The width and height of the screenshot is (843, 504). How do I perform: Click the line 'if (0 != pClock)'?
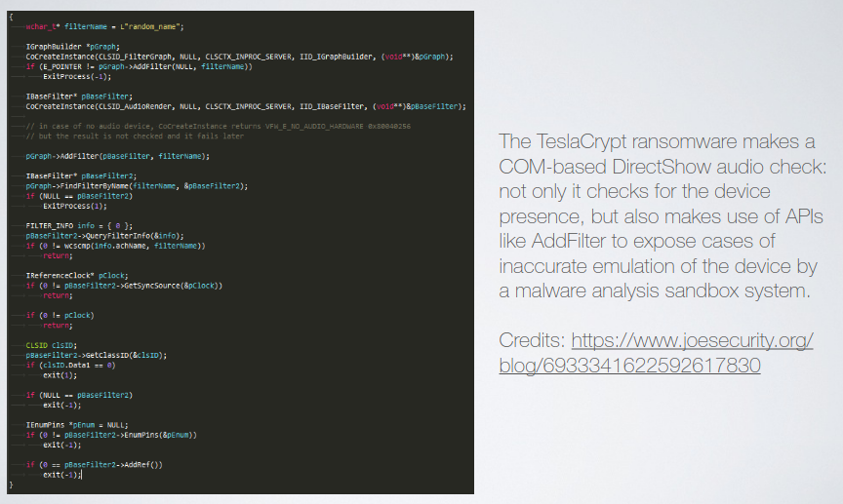point(60,316)
